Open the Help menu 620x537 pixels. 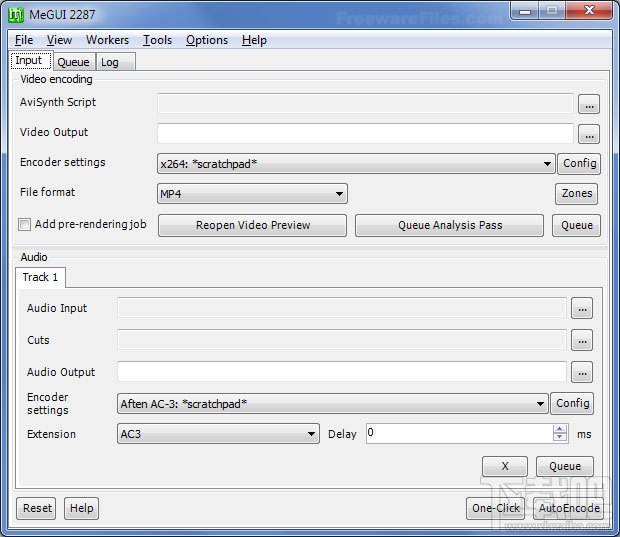[x=254, y=40]
